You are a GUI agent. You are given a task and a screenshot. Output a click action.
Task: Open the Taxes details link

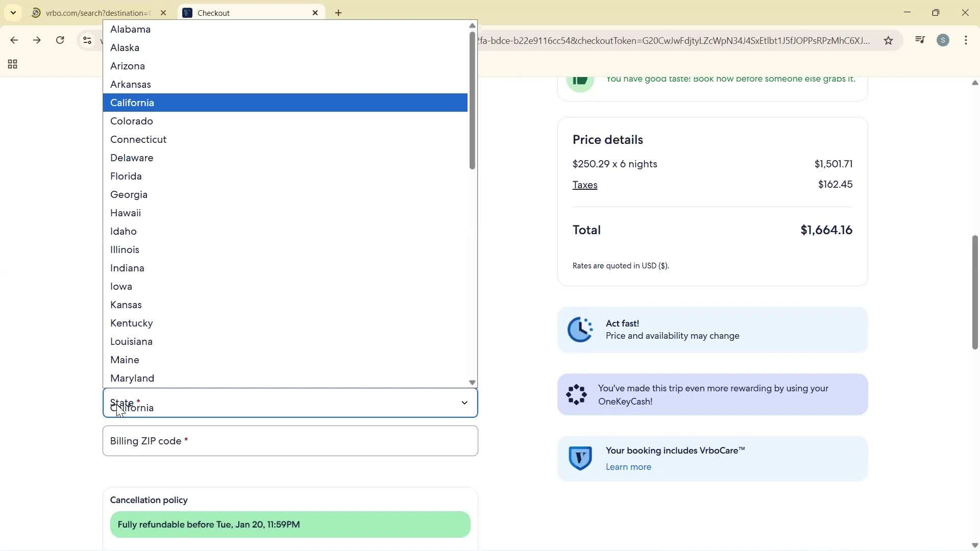point(585,185)
